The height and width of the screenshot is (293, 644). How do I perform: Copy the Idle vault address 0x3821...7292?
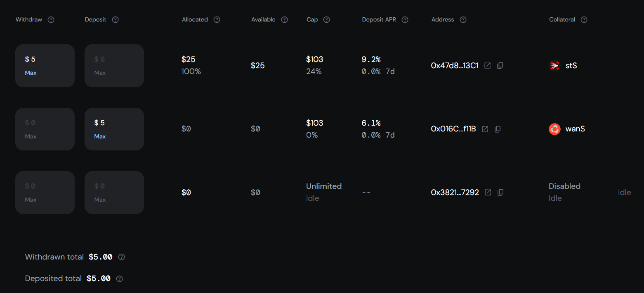coord(500,192)
